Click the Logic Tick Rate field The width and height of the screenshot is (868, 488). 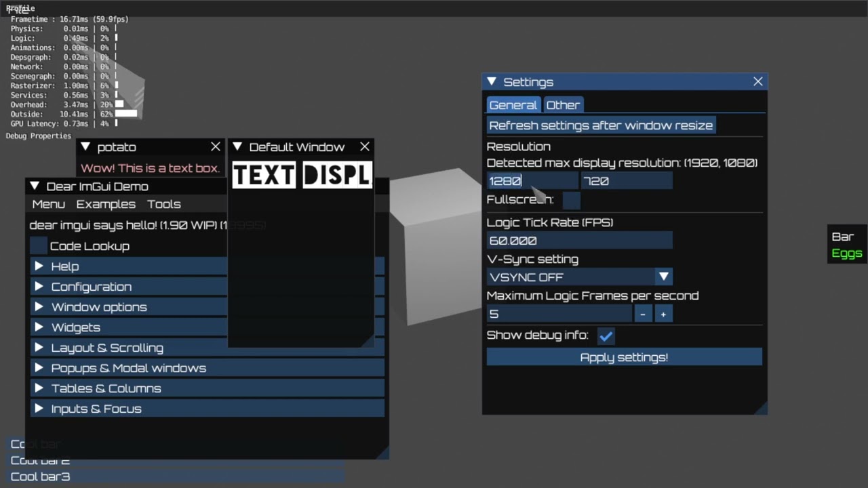click(580, 240)
